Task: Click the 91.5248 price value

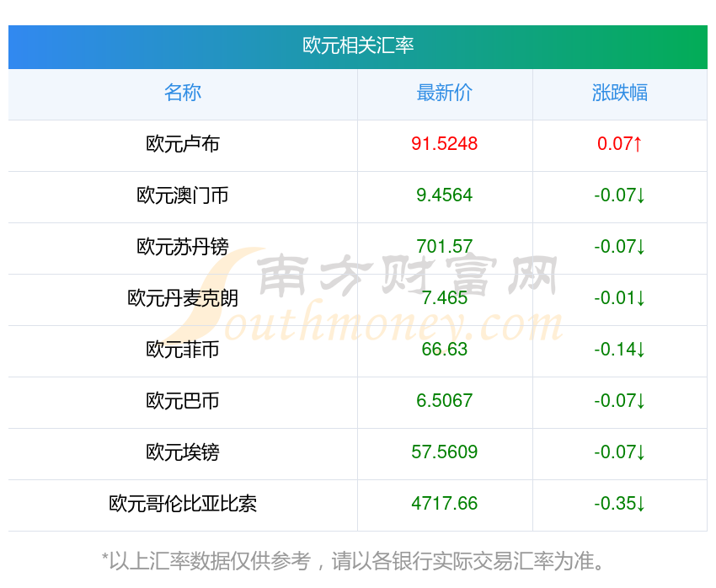Action: (x=444, y=144)
